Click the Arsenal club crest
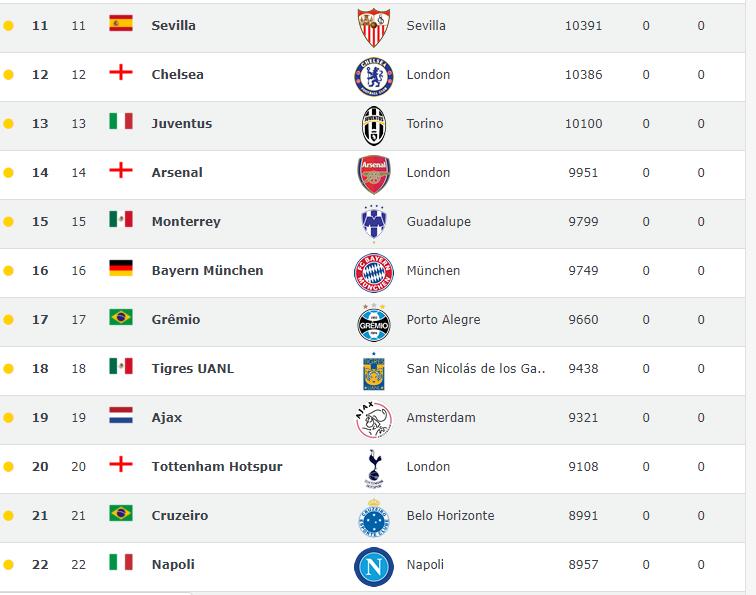The width and height of the screenshot is (756, 595). coord(374,175)
